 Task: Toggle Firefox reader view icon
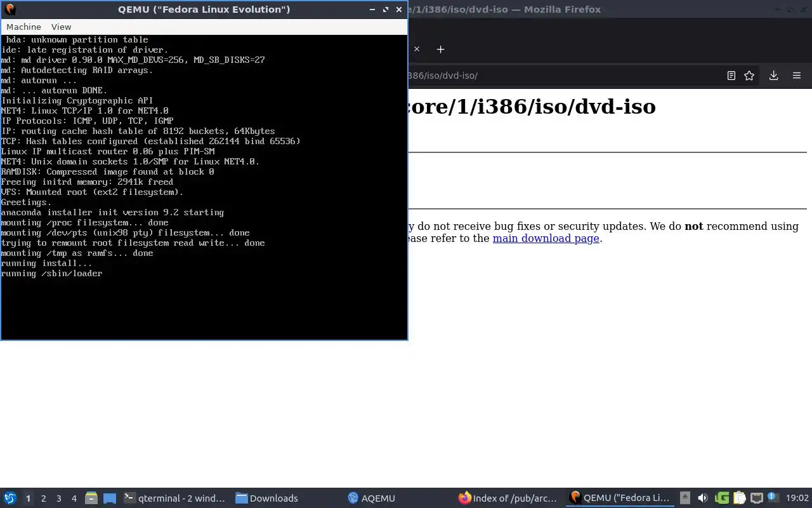click(731, 76)
